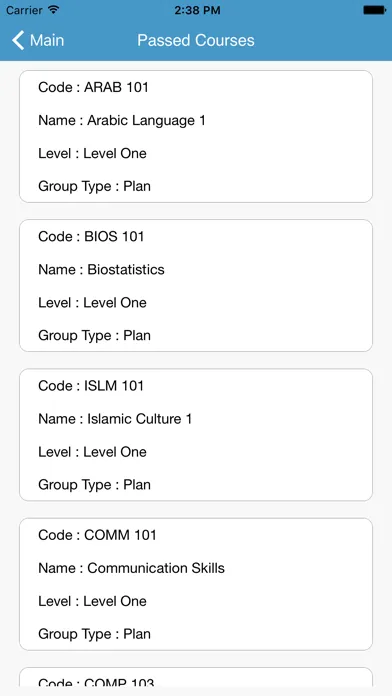Open the ARAB 101 course card
The height and width of the screenshot is (696, 392).
(x=196, y=137)
